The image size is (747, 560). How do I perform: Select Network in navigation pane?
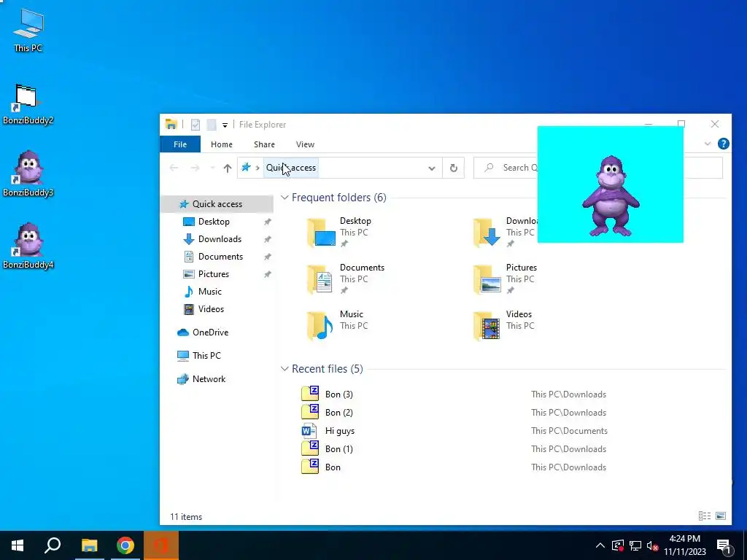coord(209,379)
